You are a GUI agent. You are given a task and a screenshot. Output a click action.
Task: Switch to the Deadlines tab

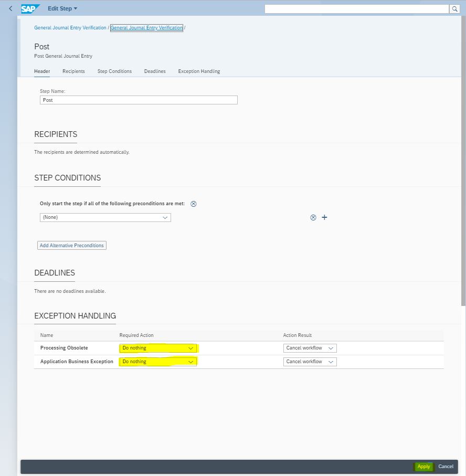tap(155, 71)
